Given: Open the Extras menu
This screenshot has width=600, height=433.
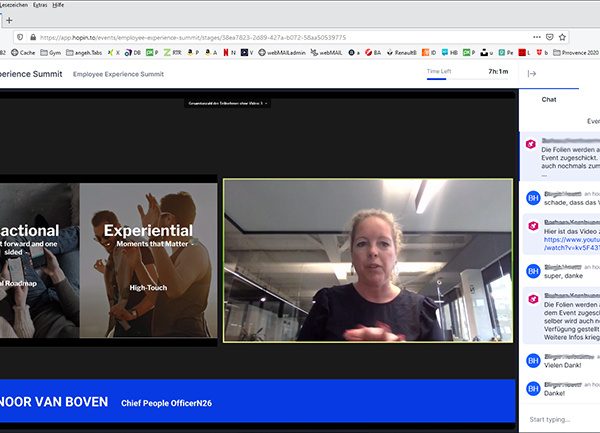Looking at the screenshot, I should (x=40, y=5).
